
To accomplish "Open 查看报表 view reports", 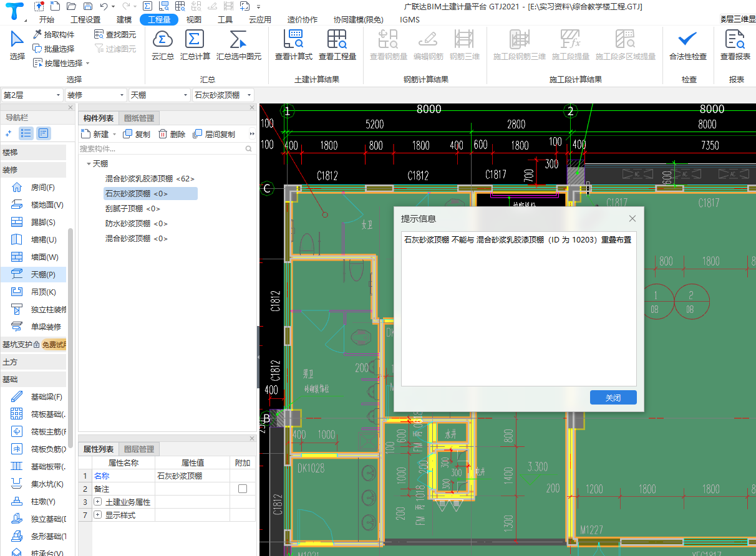I will coord(735,46).
